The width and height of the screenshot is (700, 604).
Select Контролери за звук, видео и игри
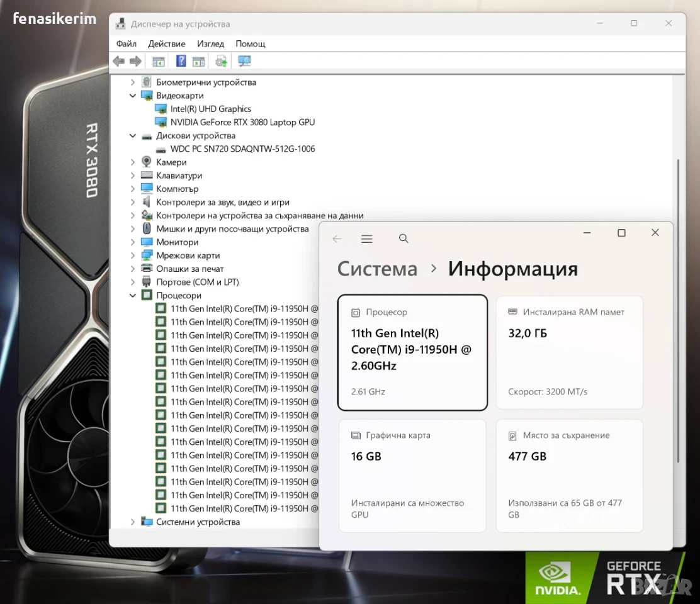coord(223,202)
